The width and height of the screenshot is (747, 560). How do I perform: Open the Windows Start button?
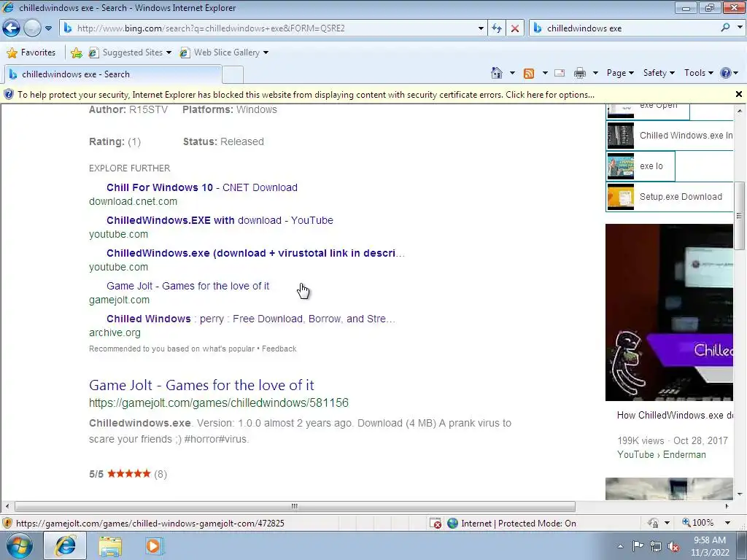(x=20, y=545)
